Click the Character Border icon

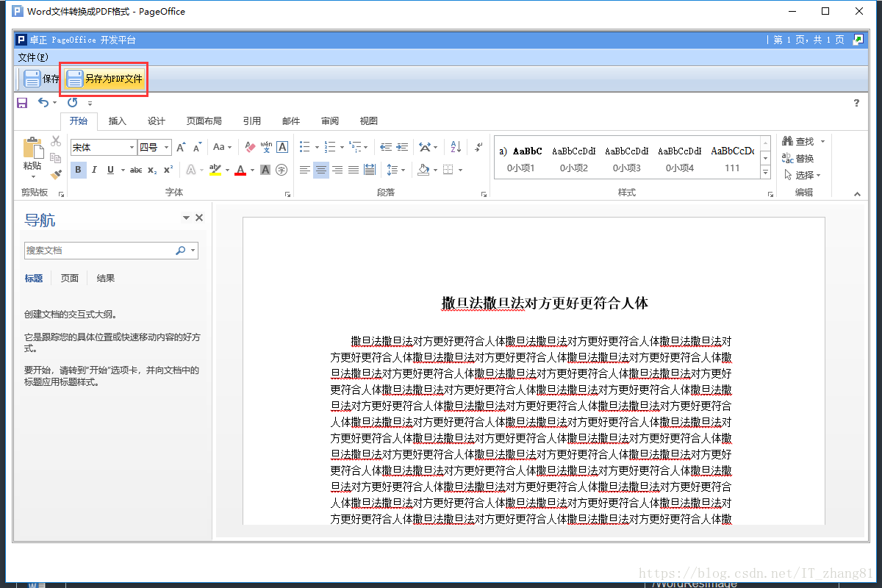[x=282, y=147]
